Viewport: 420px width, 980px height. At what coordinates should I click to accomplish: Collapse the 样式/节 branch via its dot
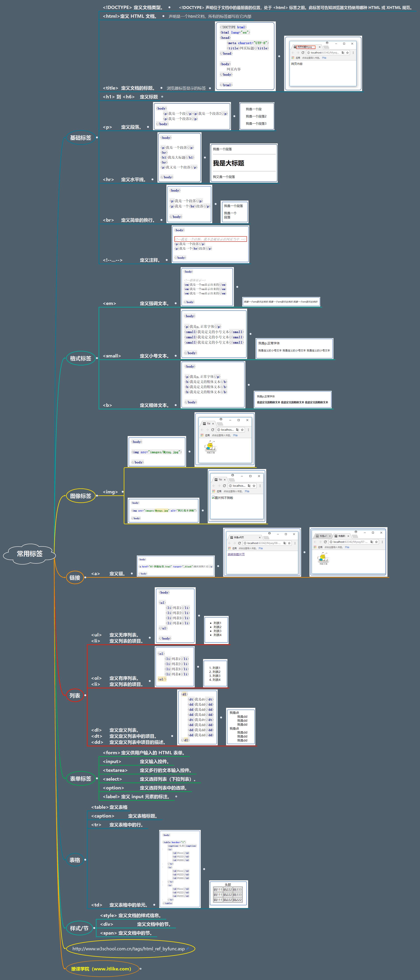pos(94,928)
